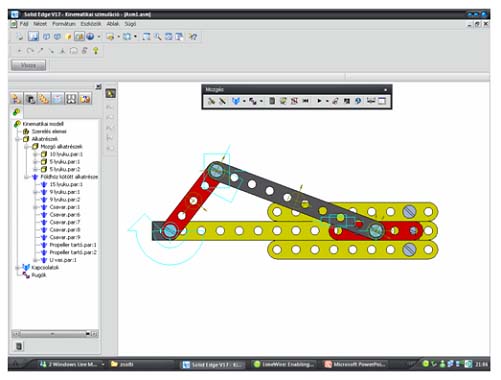Click the horizontal scrollbar under the model tree
501x380 pixels.
[x=55, y=333]
